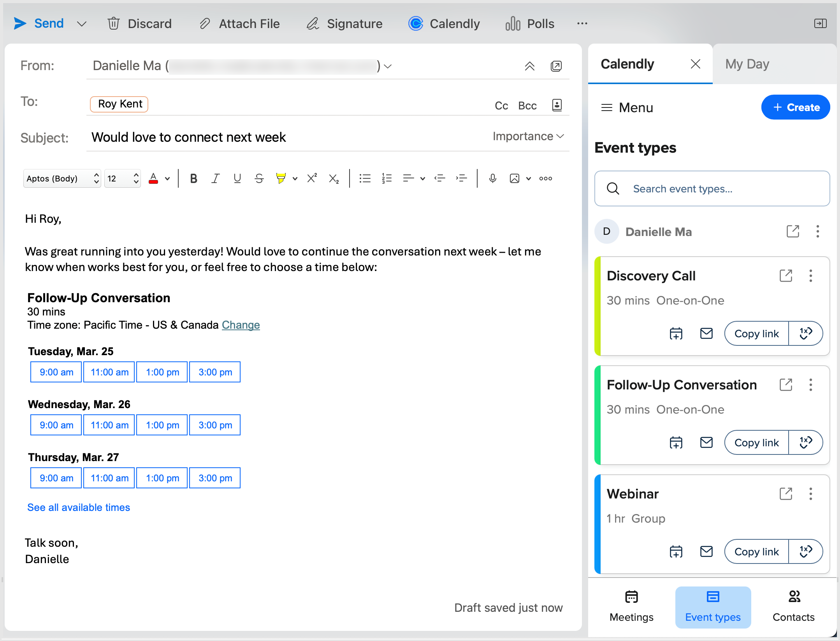Click the Create button
This screenshot has width=840, height=641.
tap(795, 107)
